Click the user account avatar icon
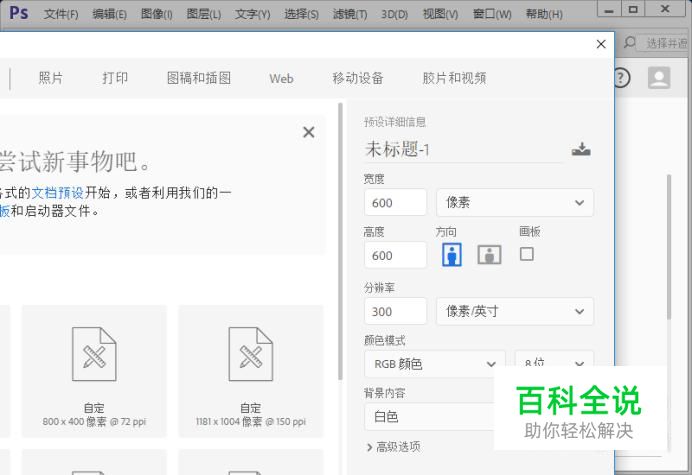Screen dimensions: 692x475 click(x=659, y=78)
